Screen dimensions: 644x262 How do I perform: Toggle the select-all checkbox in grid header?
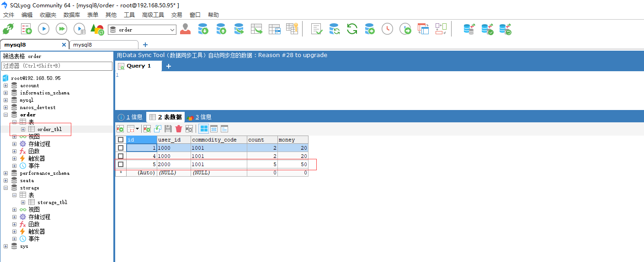[x=121, y=140]
